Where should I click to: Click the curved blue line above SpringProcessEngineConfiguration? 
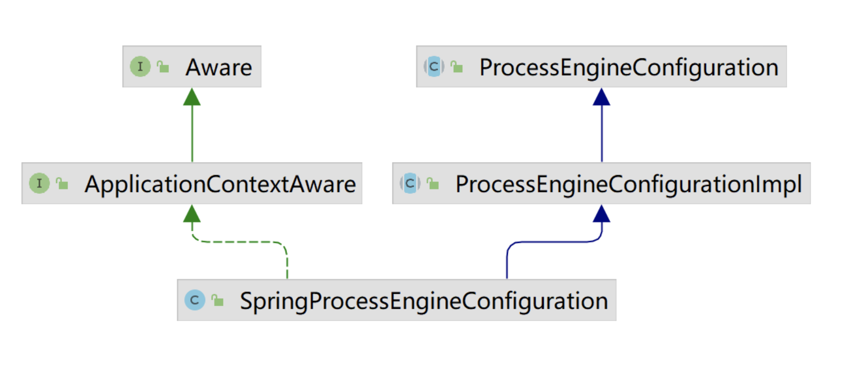551,242
